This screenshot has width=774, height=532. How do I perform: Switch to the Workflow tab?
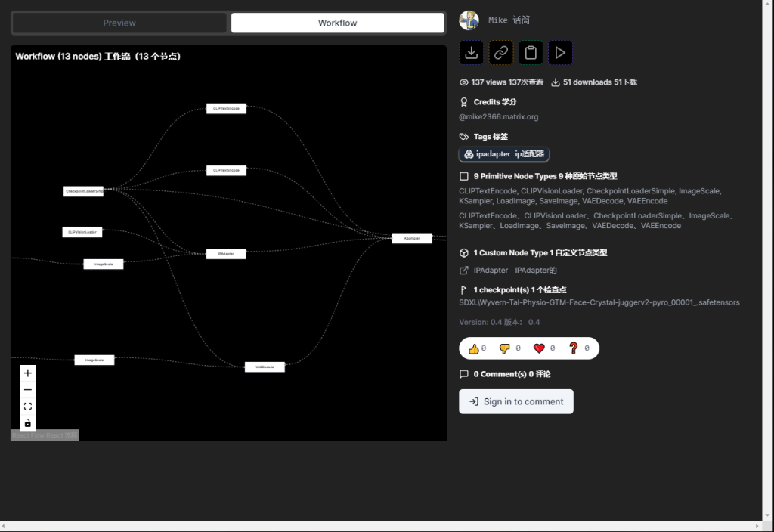pos(337,23)
